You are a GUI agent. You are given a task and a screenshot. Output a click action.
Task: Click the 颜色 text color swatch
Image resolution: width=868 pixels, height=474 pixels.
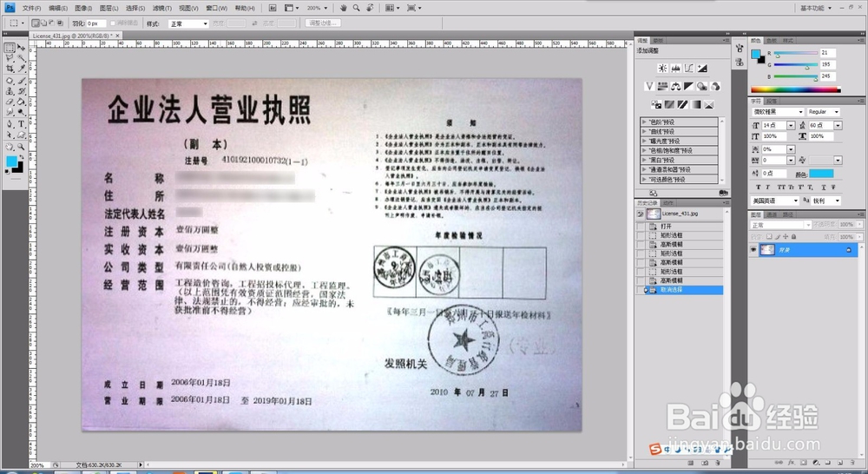coord(821,174)
